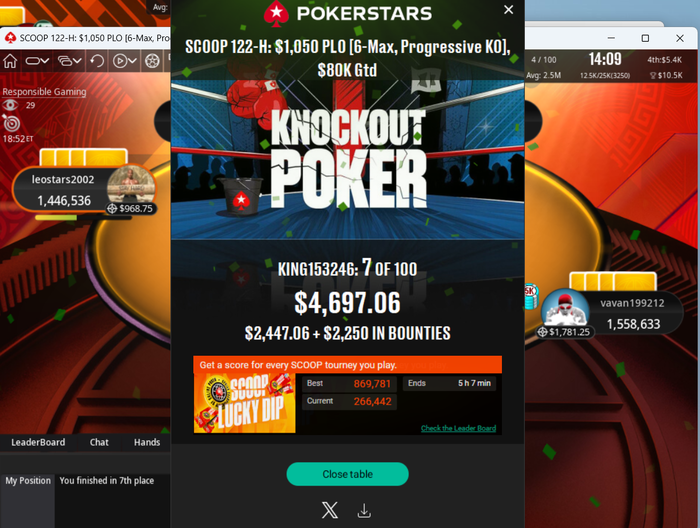700x528 pixels.
Task: Open the star chip toolbar icon
Action: (x=152, y=61)
